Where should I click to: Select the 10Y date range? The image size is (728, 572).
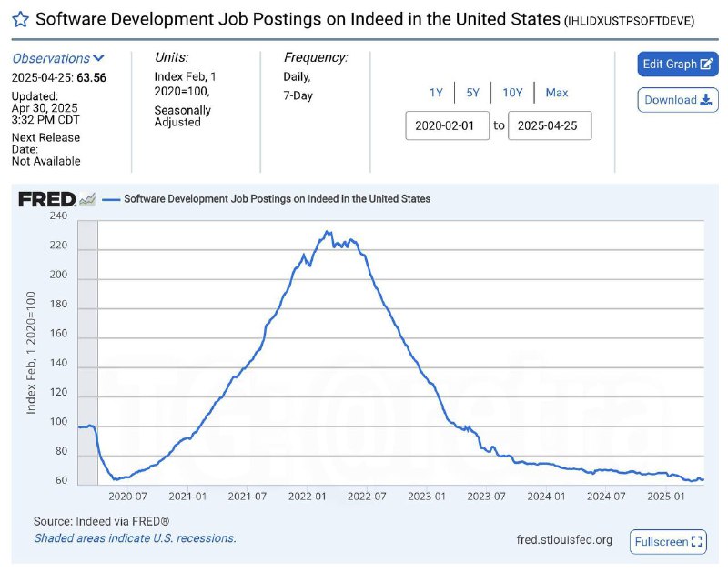click(x=512, y=93)
